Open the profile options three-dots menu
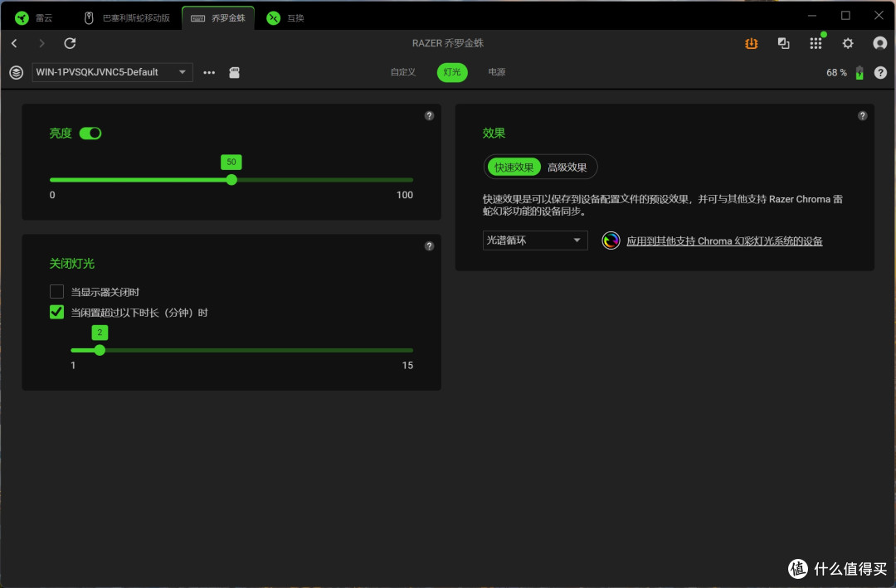 209,73
